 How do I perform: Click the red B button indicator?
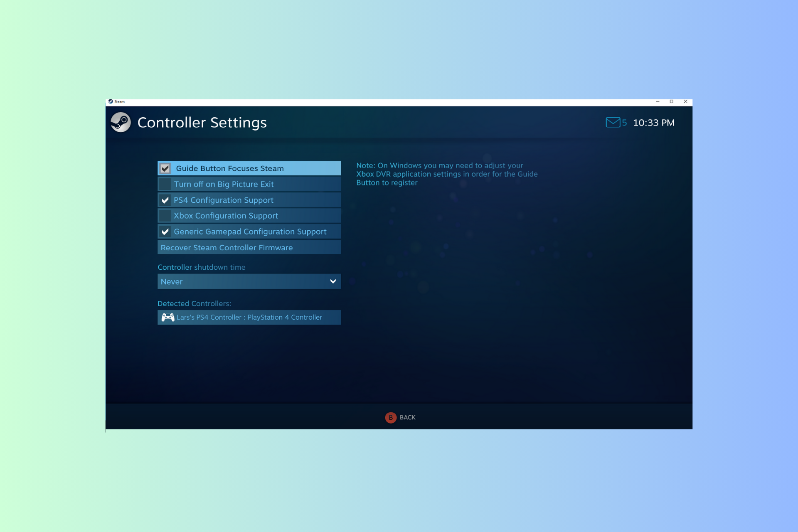pyautogui.click(x=391, y=418)
